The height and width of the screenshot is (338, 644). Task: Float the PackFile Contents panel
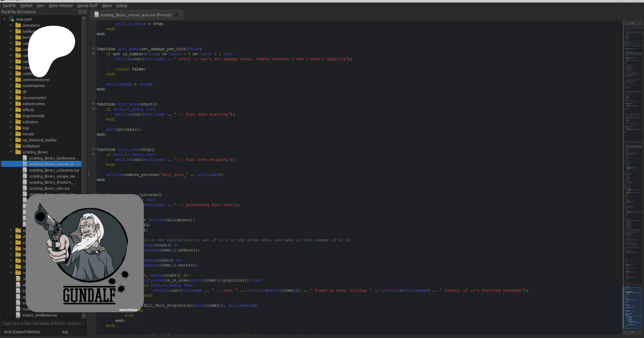pos(80,12)
